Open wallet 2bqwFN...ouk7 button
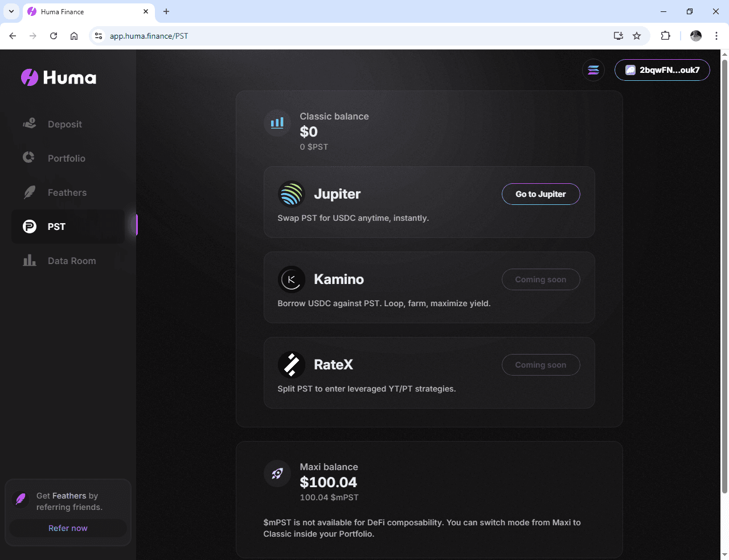 662,70
